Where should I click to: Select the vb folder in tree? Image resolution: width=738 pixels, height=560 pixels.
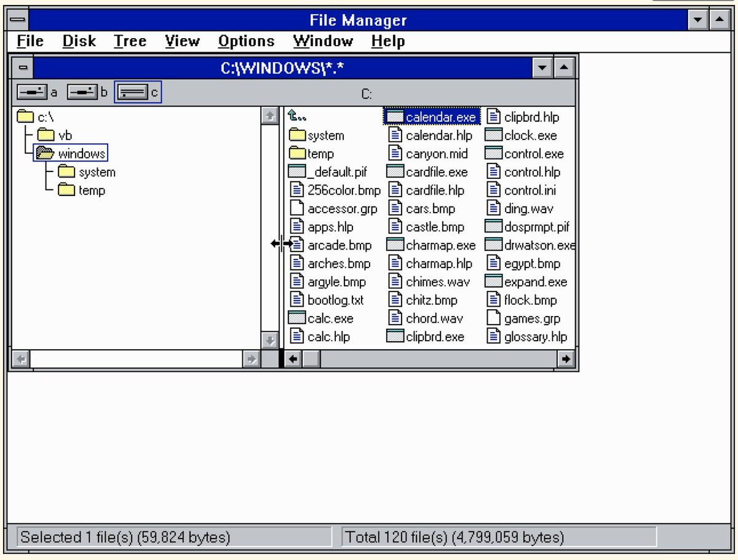(46, 135)
